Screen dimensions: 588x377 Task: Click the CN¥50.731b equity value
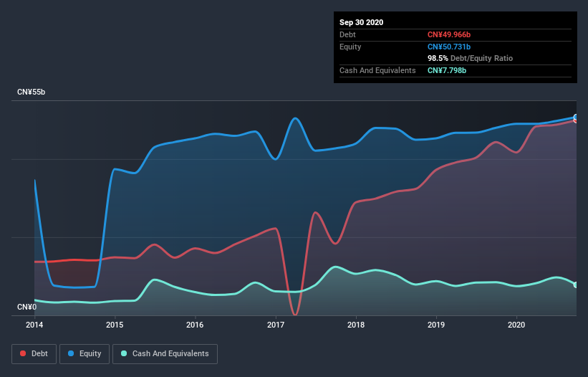449,47
